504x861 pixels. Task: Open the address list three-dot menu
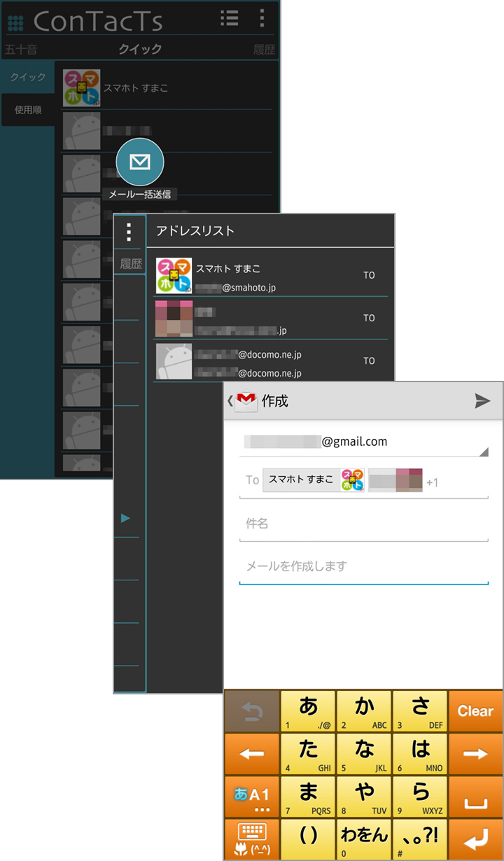(x=128, y=232)
